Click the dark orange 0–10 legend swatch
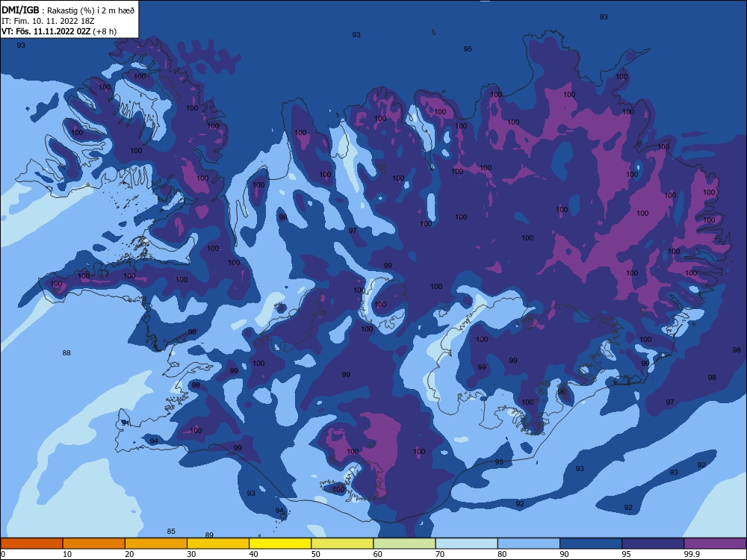The width and height of the screenshot is (747, 560). point(31,544)
